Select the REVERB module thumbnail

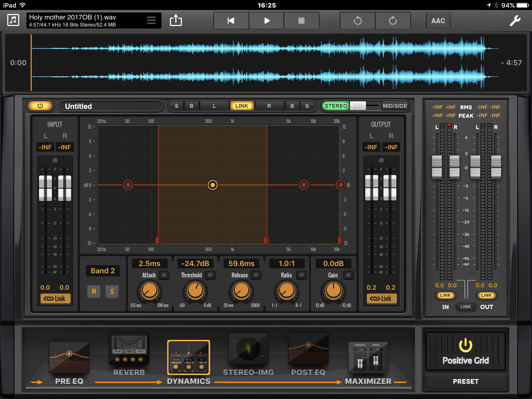129,349
